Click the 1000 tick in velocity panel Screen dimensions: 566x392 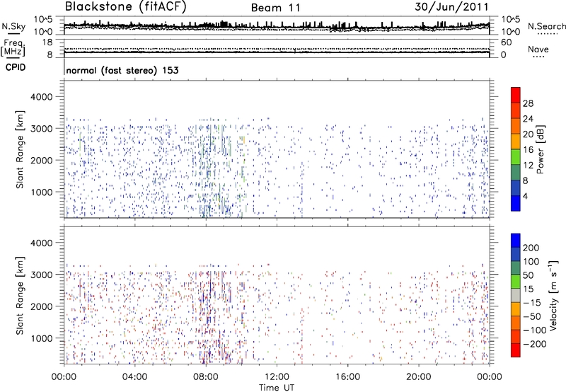click(42, 338)
